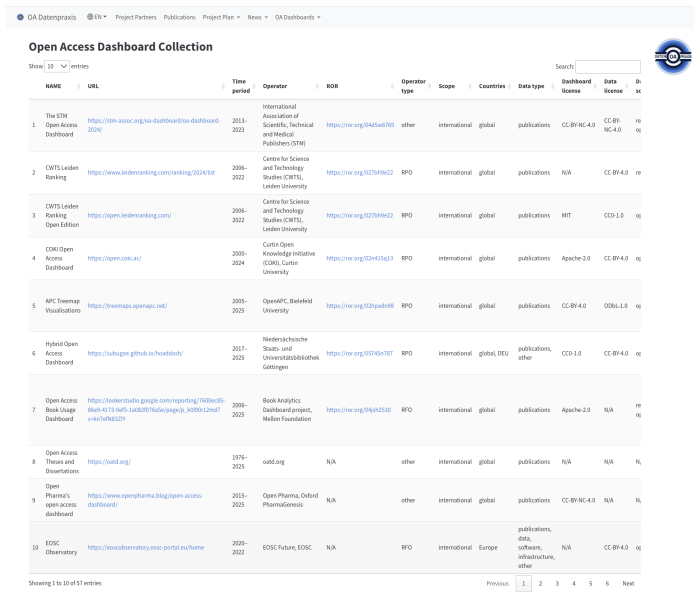
Task: Expand the OA Dashboards menu
Action: (297, 17)
